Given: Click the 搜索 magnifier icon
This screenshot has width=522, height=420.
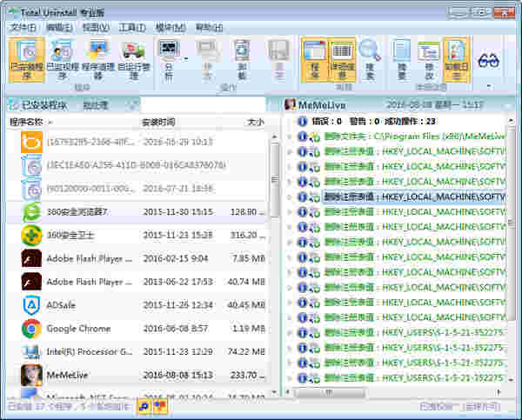Looking at the screenshot, I should pyautogui.click(x=370, y=57).
